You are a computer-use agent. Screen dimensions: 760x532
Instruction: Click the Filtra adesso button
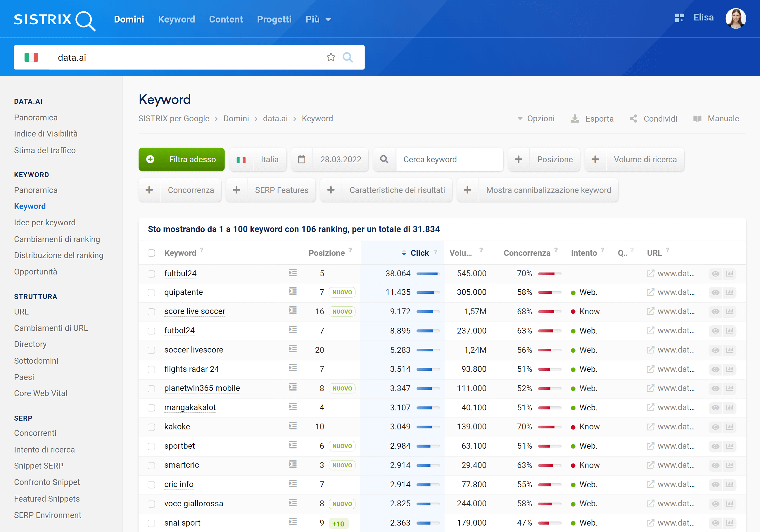click(x=182, y=159)
